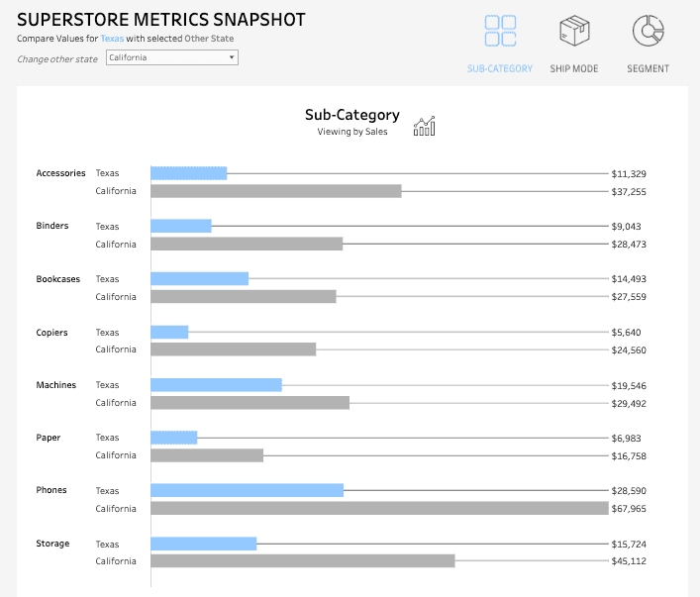Switch to the SEGMENT tab label
Screen dimensions: 700x597
[x=648, y=69]
